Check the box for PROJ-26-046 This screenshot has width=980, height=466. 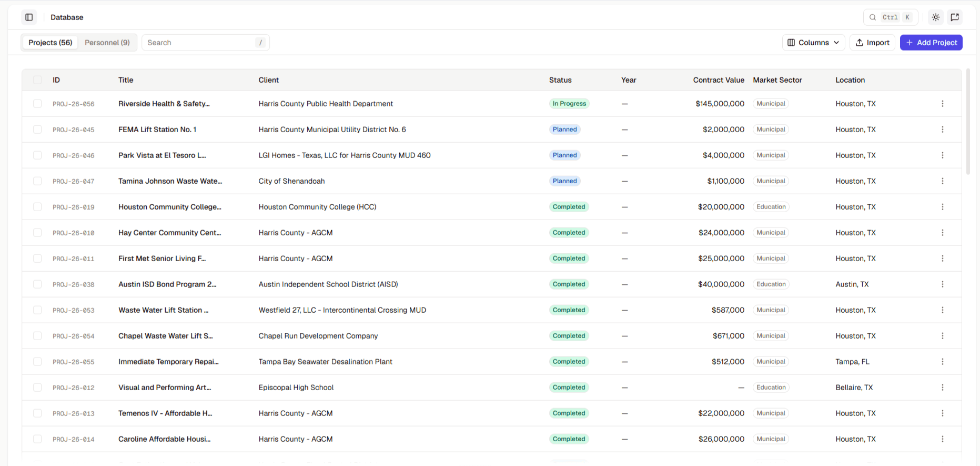[37, 155]
